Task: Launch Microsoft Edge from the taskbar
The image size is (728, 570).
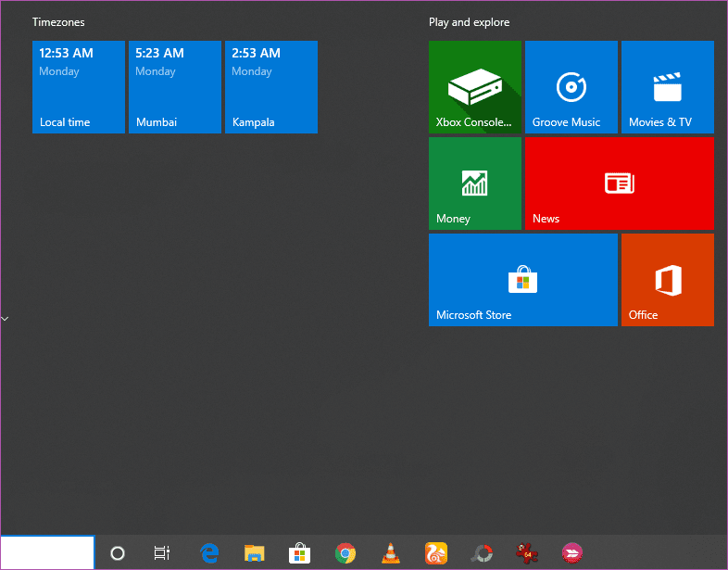Action: pyautogui.click(x=209, y=552)
